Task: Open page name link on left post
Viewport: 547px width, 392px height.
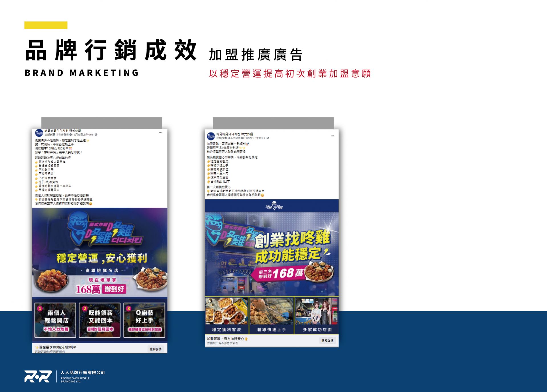Action: tap(63, 131)
